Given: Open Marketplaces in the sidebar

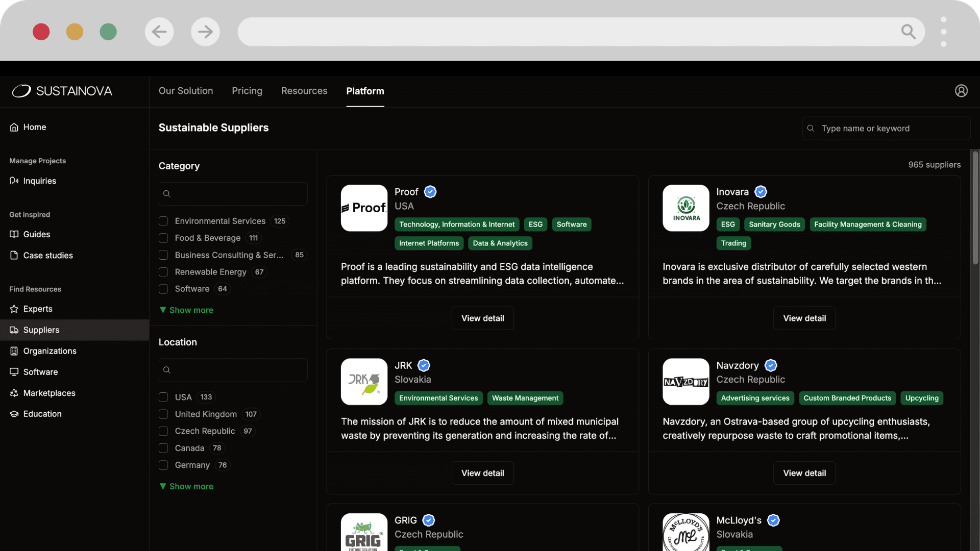Looking at the screenshot, I should point(49,393).
